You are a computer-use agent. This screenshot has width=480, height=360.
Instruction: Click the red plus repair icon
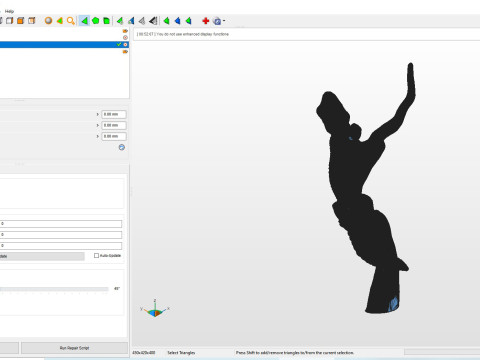(206, 21)
